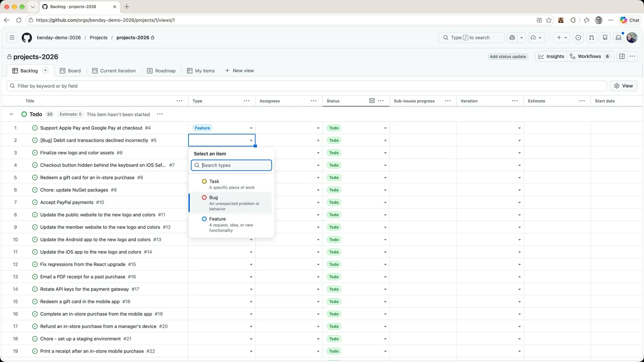Select the Task type option
644x362 pixels.
tap(231, 184)
